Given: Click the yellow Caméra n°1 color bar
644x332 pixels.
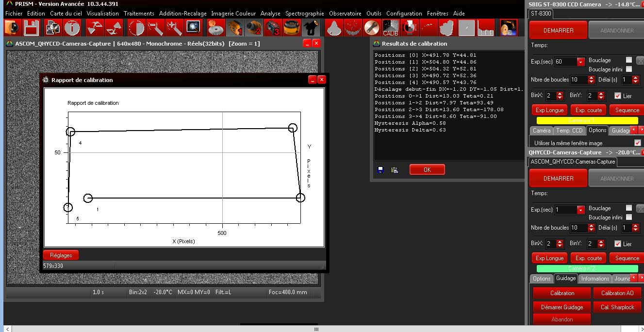Looking at the screenshot, I should (587, 120).
